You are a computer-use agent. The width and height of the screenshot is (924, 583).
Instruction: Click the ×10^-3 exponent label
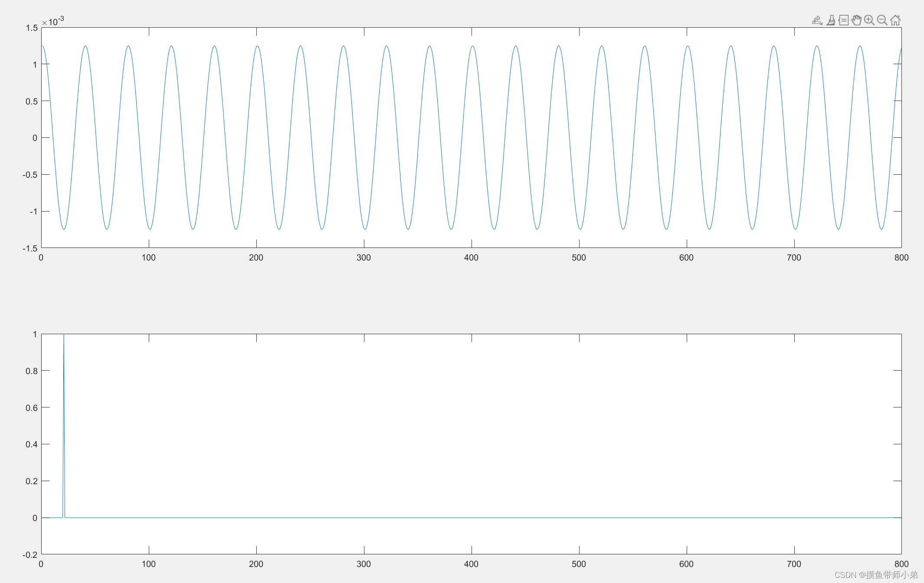pos(53,21)
